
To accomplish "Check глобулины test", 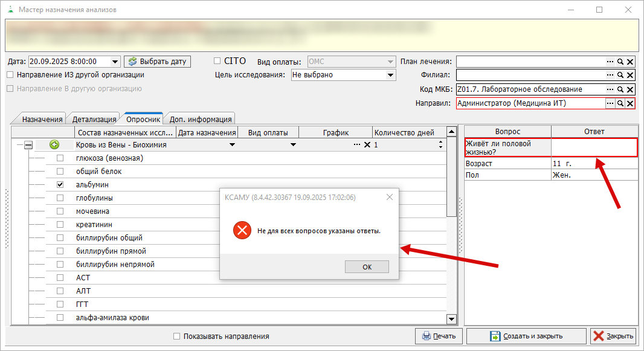I will pos(60,198).
